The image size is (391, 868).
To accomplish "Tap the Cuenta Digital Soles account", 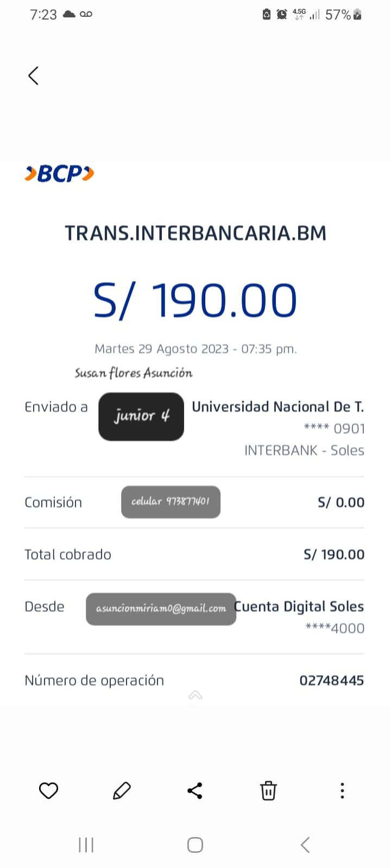I will coord(299,607).
